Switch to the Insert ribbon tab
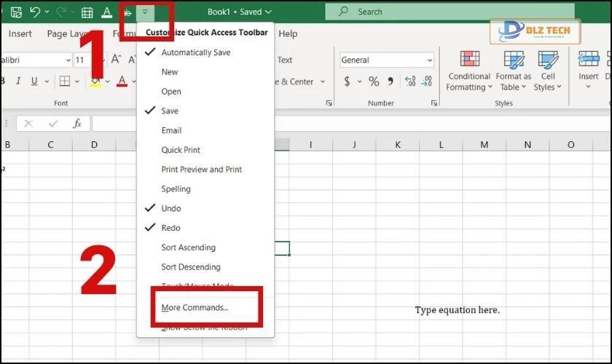Screen dimensions: 612x364 pos(20,33)
